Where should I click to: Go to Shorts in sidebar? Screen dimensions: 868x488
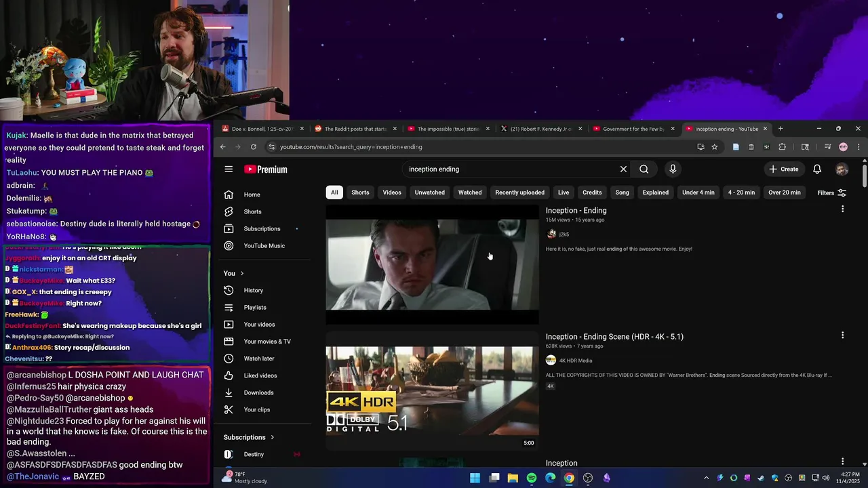coord(263,211)
